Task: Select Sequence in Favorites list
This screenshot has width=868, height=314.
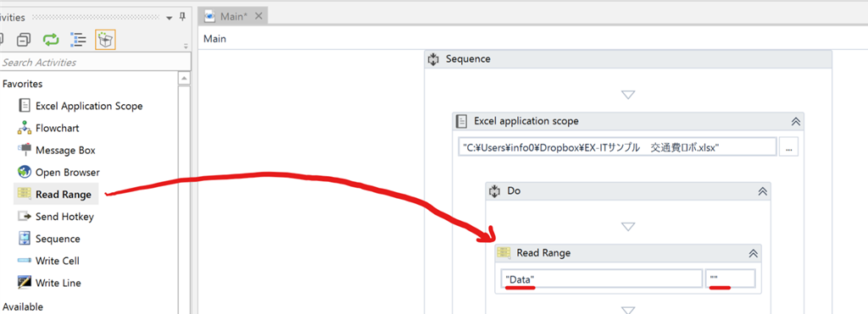Action: pyautogui.click(x=58, y=239)
